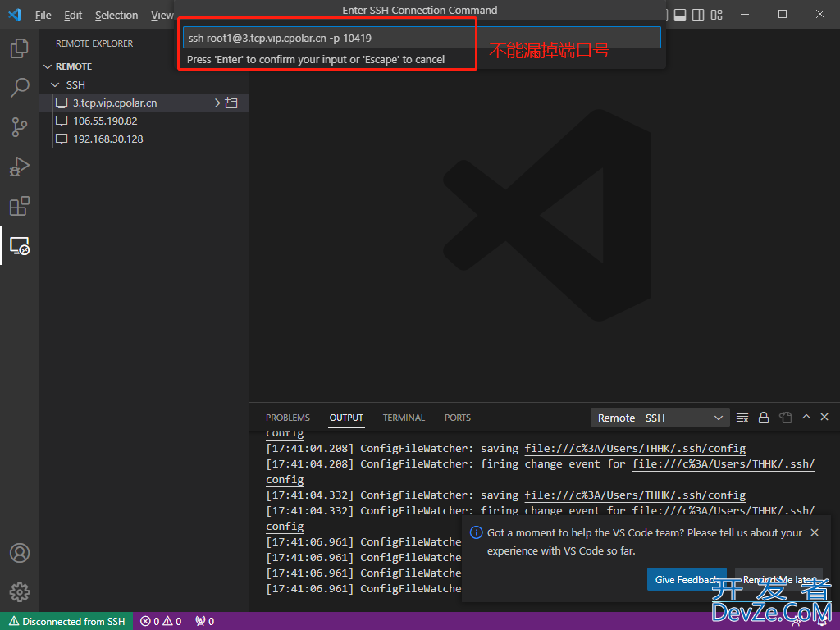Viewport: 840px width, 630px height.
Task: Open the Search view
Action: (20, 87)
